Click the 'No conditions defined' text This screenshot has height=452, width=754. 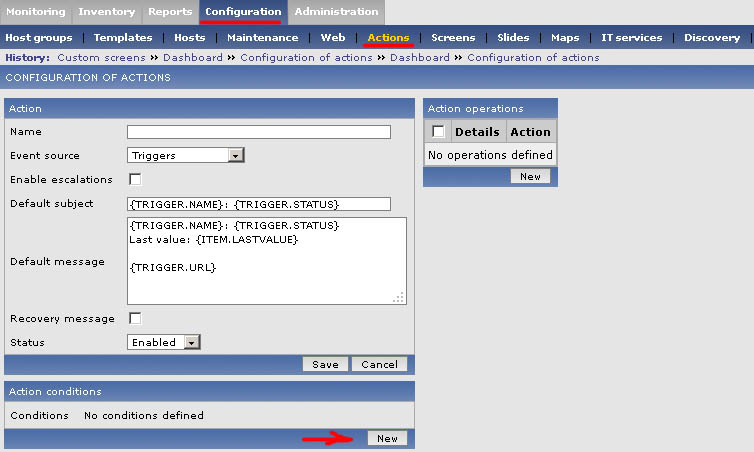click(x=144, y=415)
